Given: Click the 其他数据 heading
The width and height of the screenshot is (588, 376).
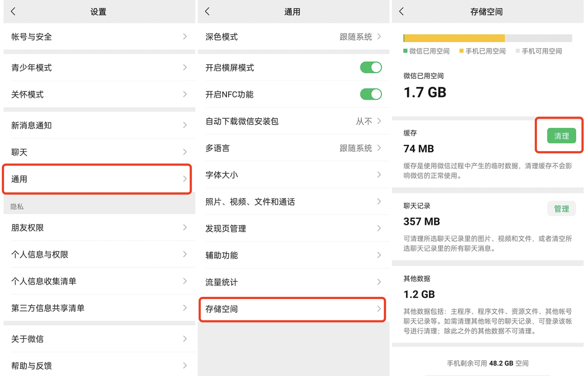Looking at the screenshot, I should point(417,279).
